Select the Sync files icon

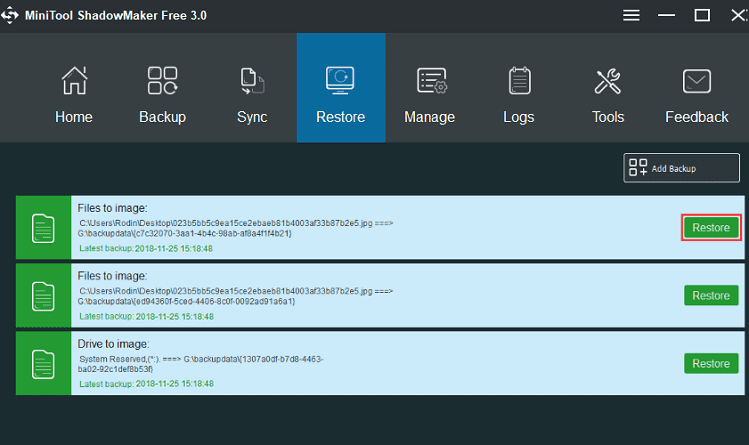(252, 81)
